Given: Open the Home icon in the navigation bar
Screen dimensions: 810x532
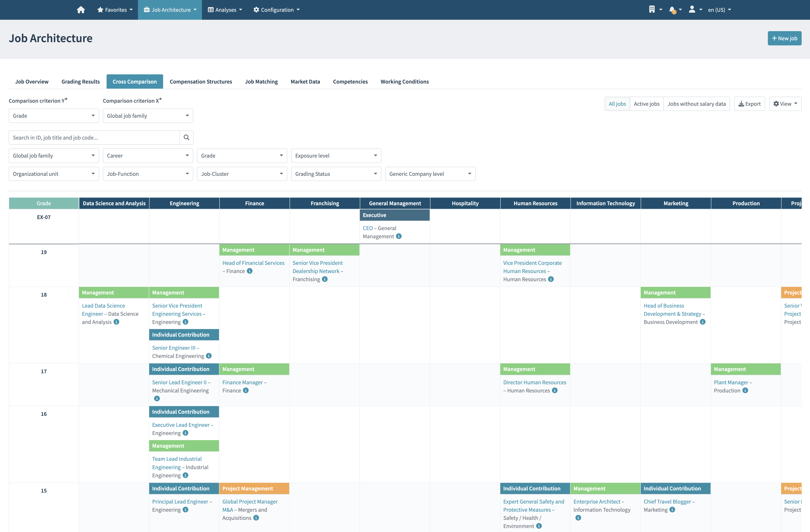Looking at the screenshot, I should (x=81, y=9).
